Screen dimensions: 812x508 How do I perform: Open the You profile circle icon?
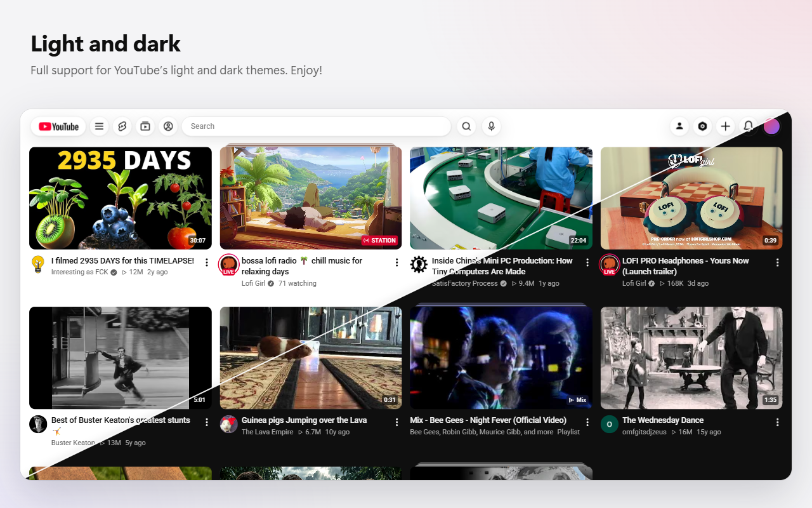pyautogui.click(x=168, y=126)
